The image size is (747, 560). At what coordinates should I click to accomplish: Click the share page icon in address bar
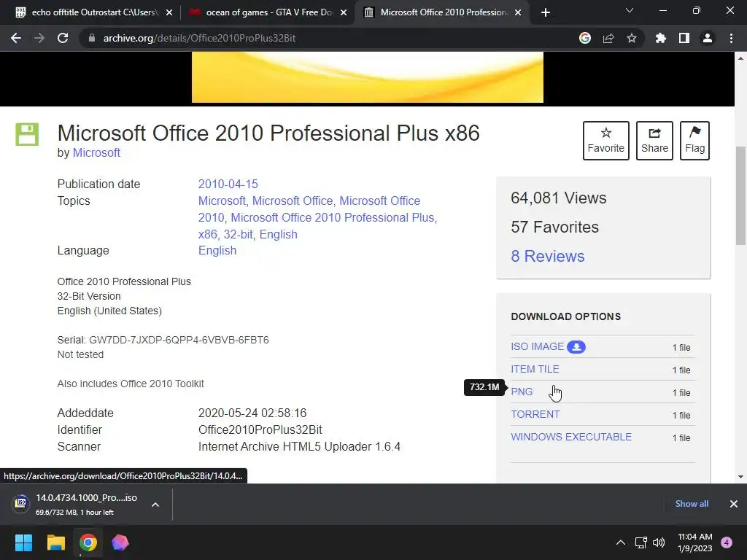pyautogui.click(x=608, y=38)
